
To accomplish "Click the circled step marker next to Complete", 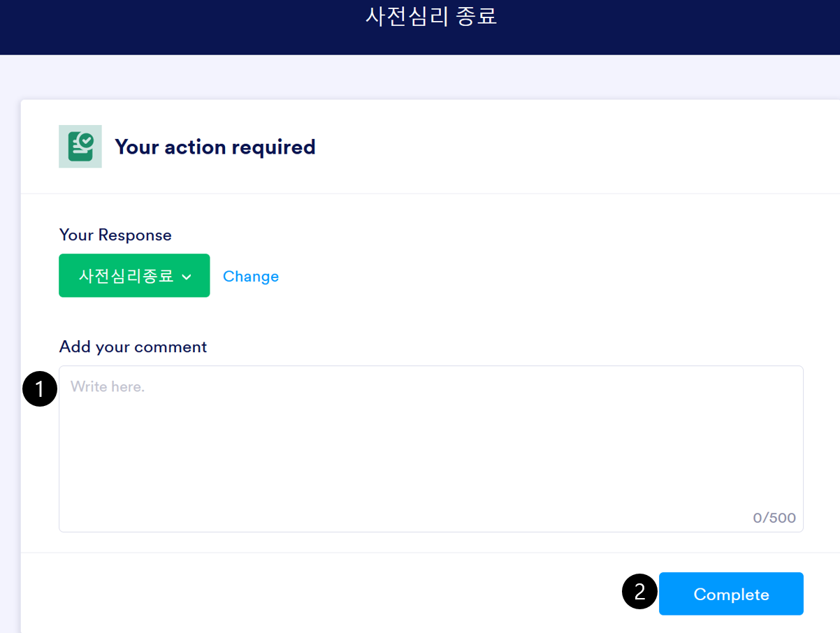I will 639,591.
